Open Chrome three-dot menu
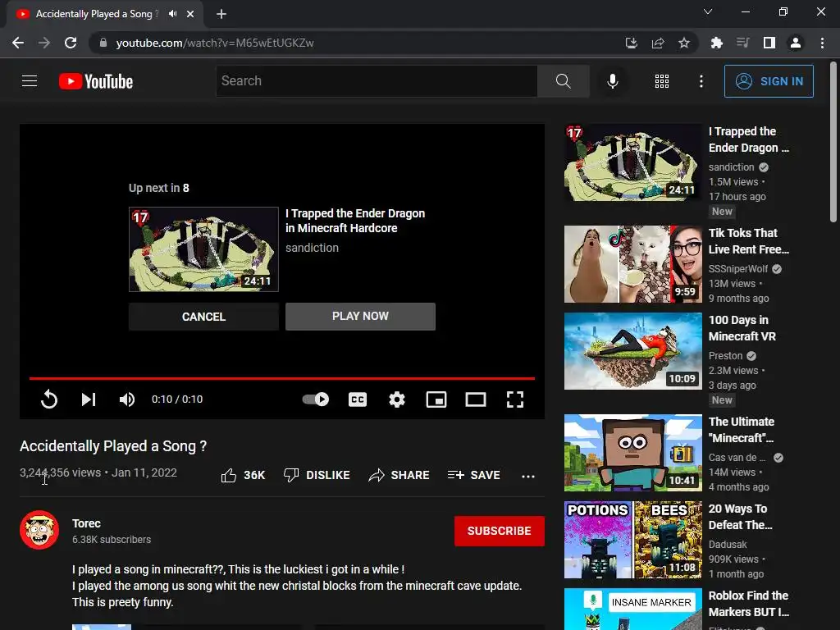Image resolution: width=840 pixels, height=630 pixels. [x=822, y=43]
